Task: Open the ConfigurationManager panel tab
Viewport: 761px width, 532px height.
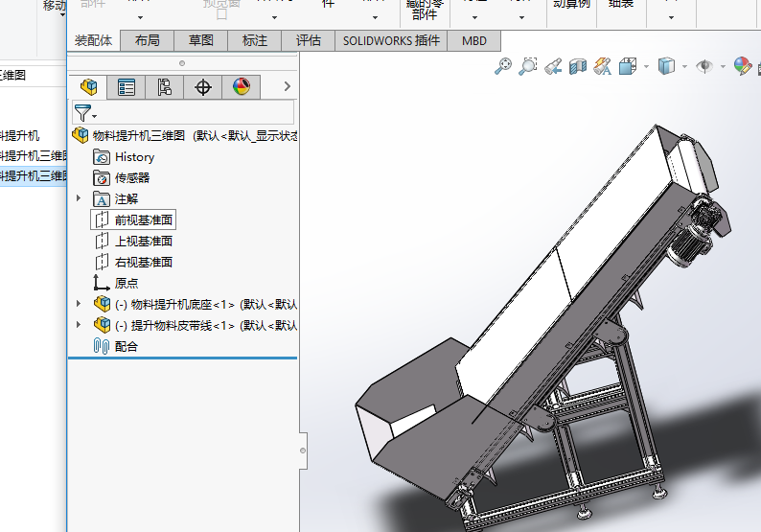Action: [x=164, y=87]
